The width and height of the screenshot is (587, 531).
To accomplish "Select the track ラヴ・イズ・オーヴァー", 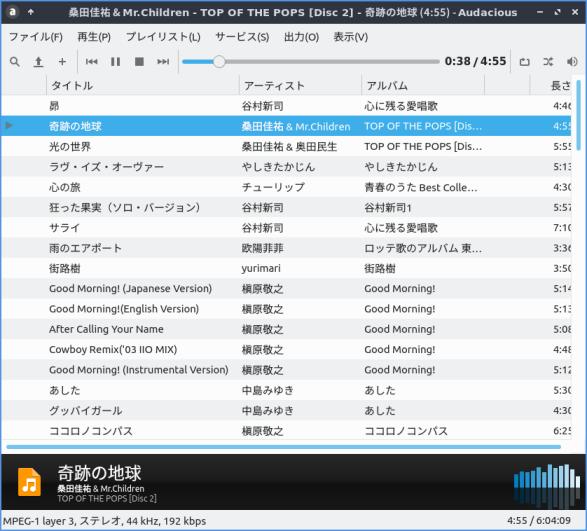I will pyautogui.click(x=106, y=167).
